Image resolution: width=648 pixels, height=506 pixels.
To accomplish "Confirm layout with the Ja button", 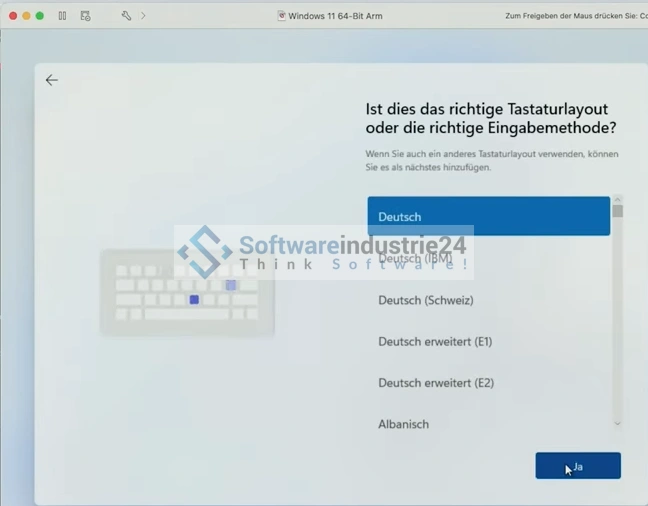I will coord(577,466).
